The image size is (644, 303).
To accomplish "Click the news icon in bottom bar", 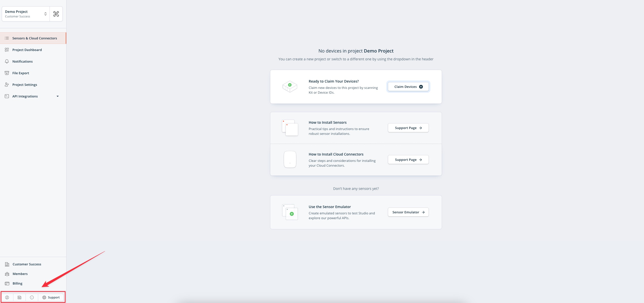I will pyautogui.click(x=19, y=297).
